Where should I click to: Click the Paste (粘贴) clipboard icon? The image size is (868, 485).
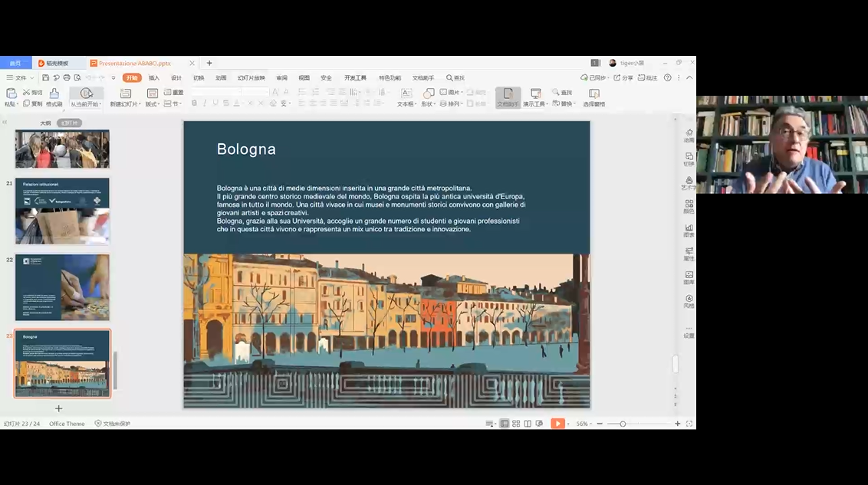point(11,93)
